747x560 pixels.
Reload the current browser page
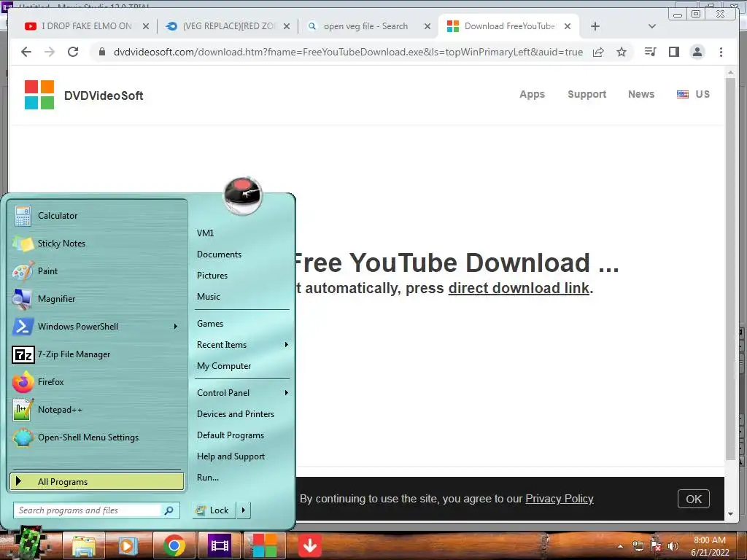click(x=73, y=52)
